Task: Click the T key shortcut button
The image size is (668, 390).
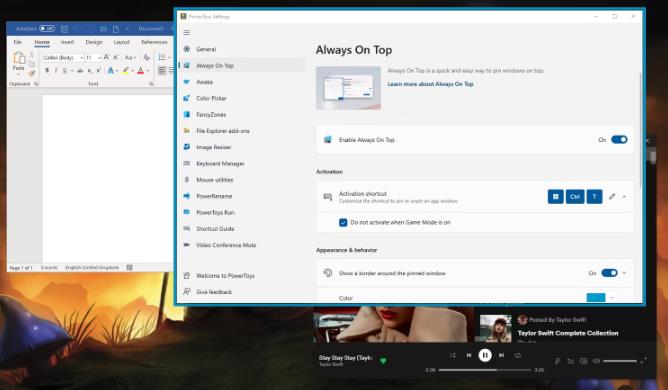Action: pyautogui.click(x=594, y=196)
